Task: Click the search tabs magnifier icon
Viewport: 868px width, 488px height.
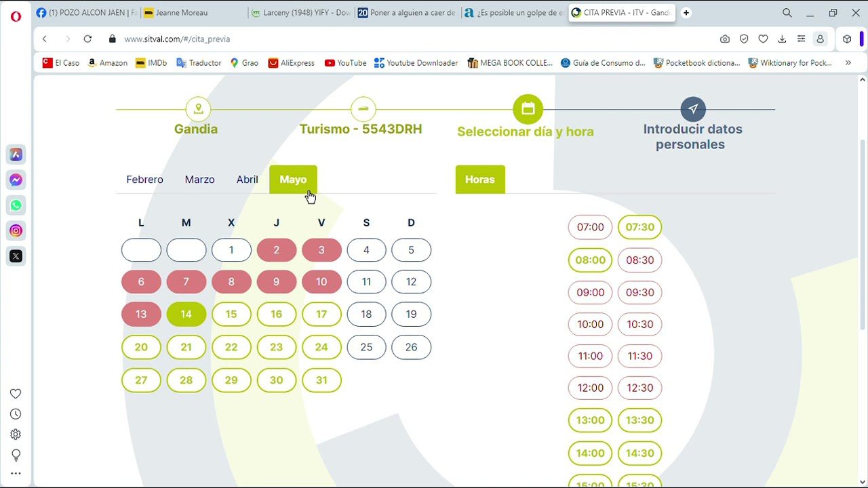Action: [x=787, y=13]
